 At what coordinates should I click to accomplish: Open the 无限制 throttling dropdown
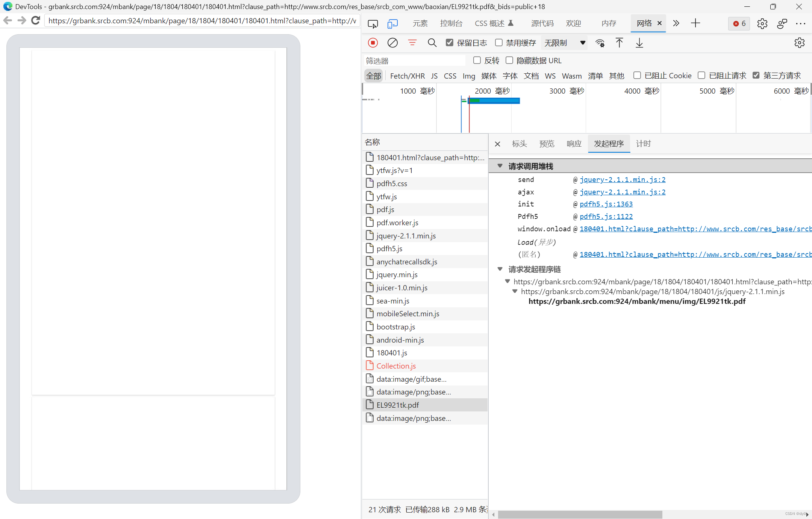[565, 43]
